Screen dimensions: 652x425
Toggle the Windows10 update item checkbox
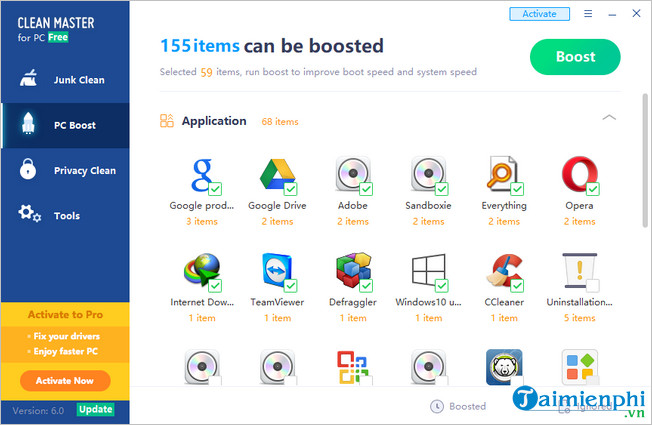pos(442,287)
